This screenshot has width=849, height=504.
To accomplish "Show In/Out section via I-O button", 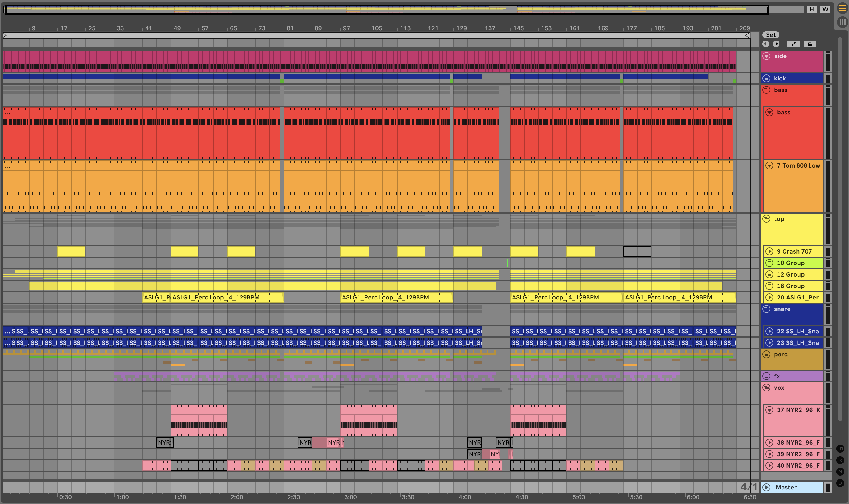I will click(x=840, y=449).
